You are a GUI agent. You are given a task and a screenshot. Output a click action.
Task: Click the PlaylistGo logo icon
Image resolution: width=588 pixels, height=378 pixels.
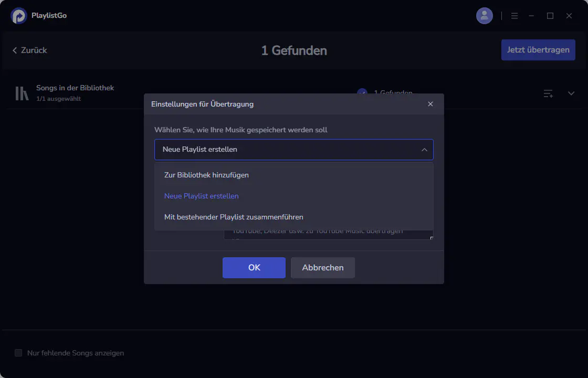(x=18, y=16)
